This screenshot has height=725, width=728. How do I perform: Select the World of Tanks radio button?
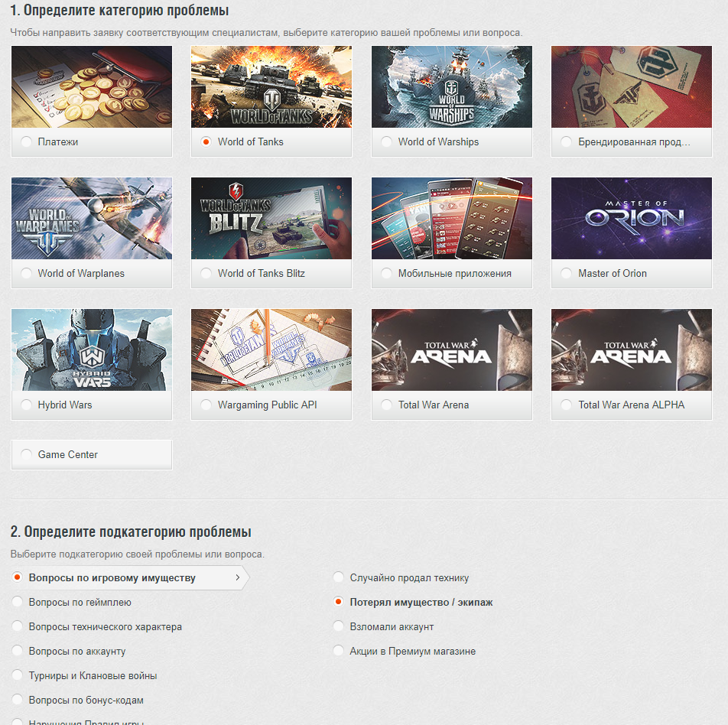click(x=206, y=141)
